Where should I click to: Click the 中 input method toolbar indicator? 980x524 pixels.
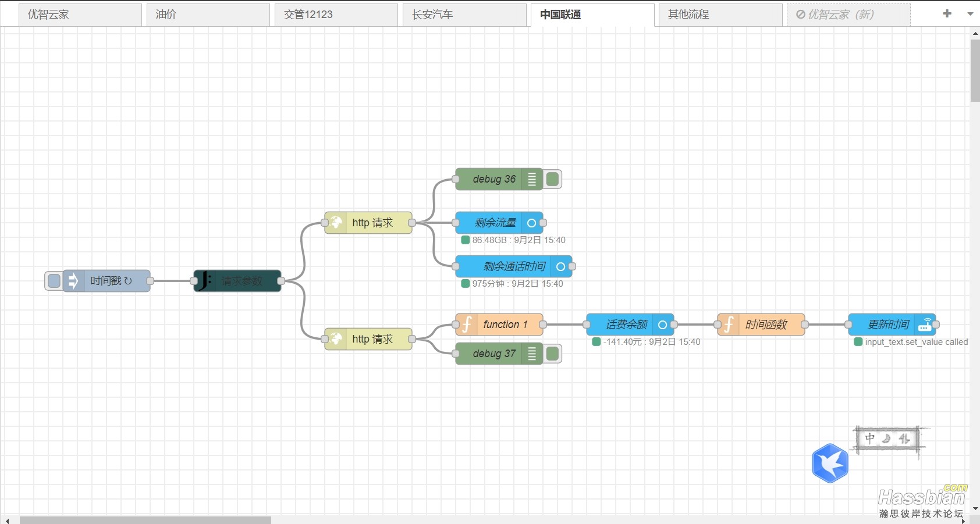(x=869, y=438)
